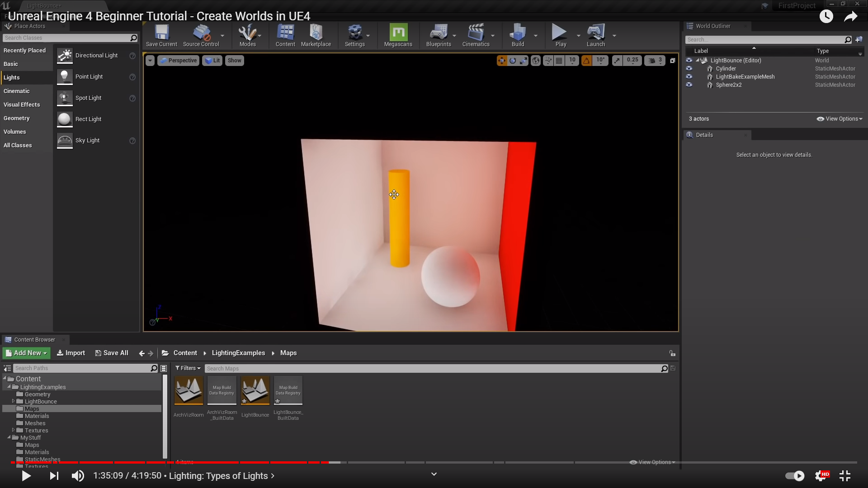Seek on the red video progress bar

181,462
